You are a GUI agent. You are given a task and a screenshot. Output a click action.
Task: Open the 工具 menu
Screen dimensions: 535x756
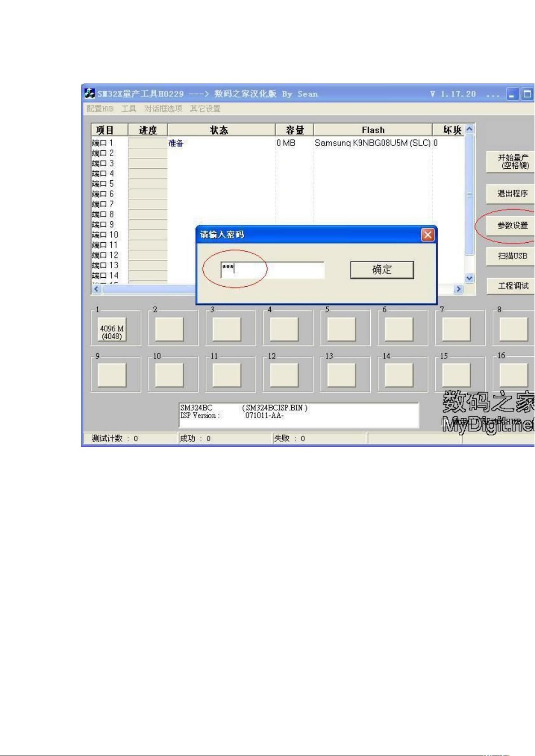point(128,109)
